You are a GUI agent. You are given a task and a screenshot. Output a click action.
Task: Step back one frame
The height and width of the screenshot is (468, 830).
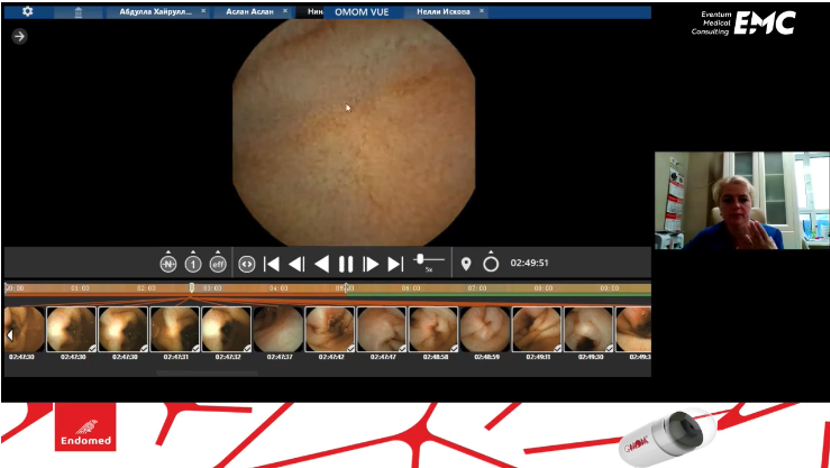(x=296, y=264)
